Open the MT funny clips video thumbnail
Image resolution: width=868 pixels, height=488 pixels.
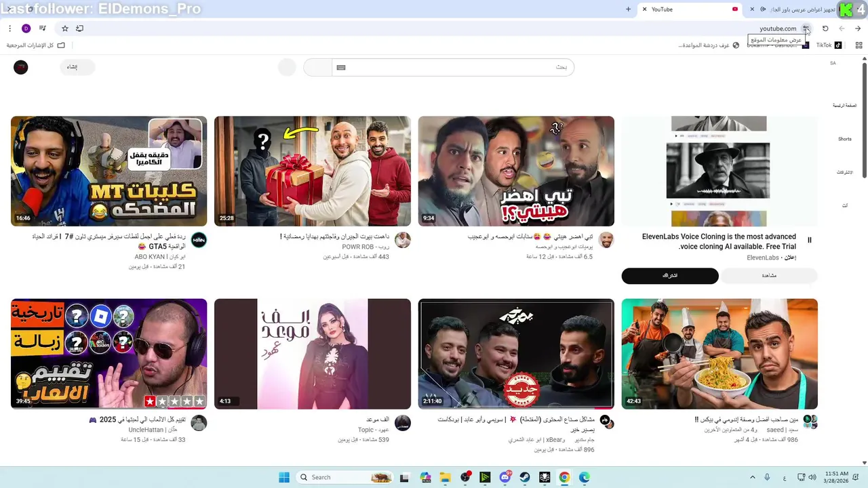coord(108,171)
